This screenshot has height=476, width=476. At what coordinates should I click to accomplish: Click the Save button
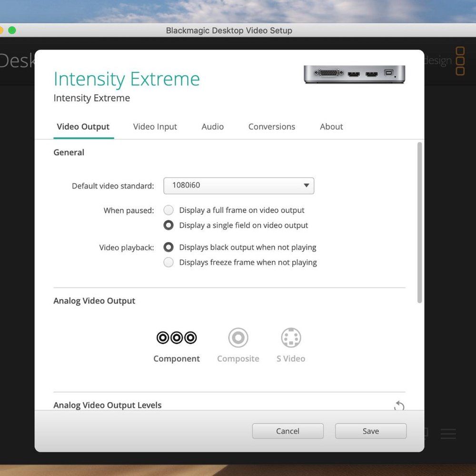point(371,431)
